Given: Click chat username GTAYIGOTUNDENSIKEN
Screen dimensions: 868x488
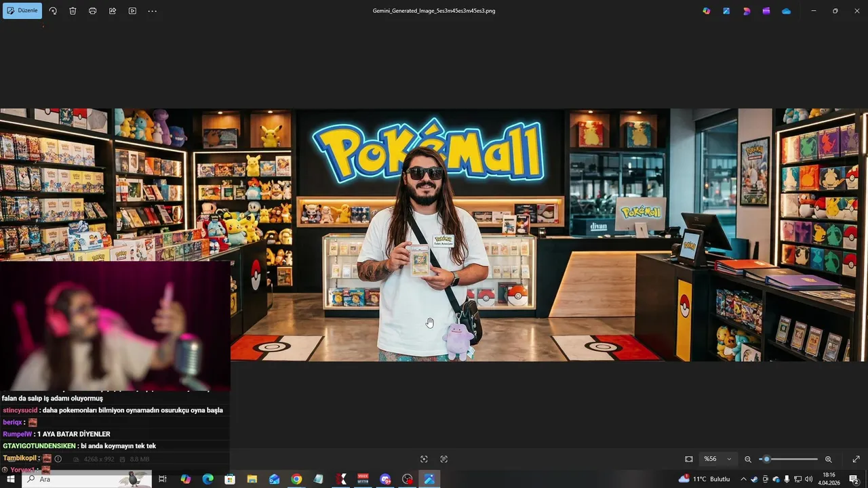Looking at the screenshot, I should (x=39, y=446).
